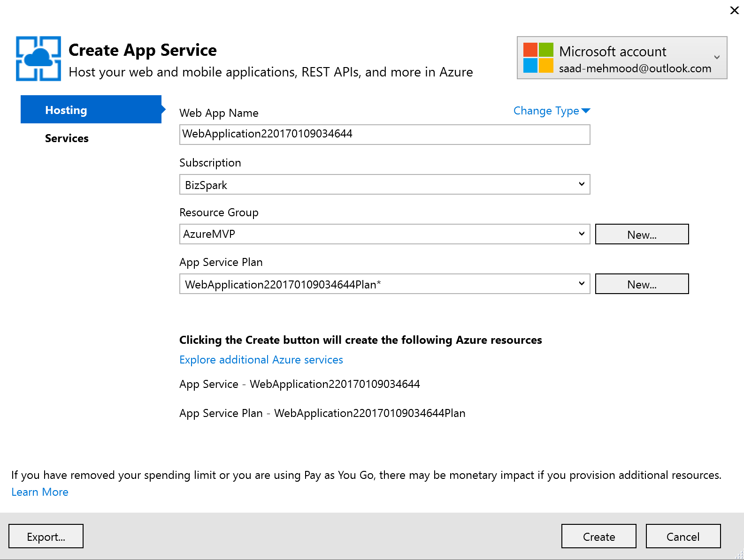
Task: Click into the Web App Name field
Action: click(x=384, y=135)
